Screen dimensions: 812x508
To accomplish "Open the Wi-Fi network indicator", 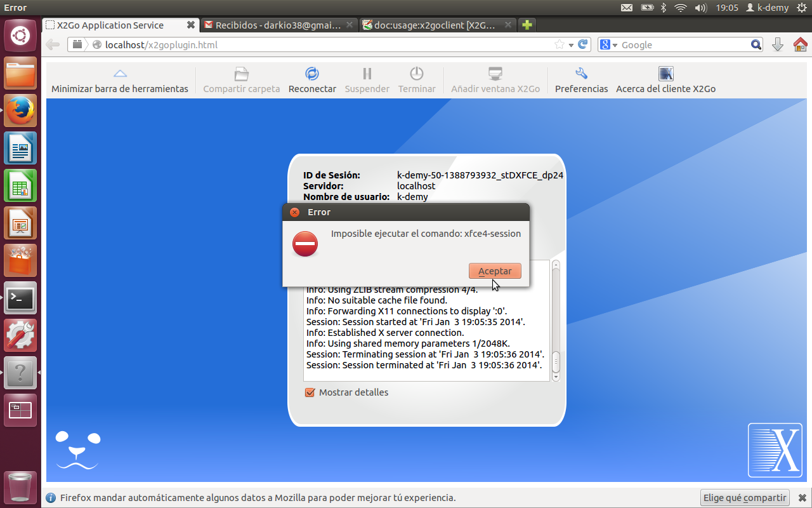I will pos(681,8).
